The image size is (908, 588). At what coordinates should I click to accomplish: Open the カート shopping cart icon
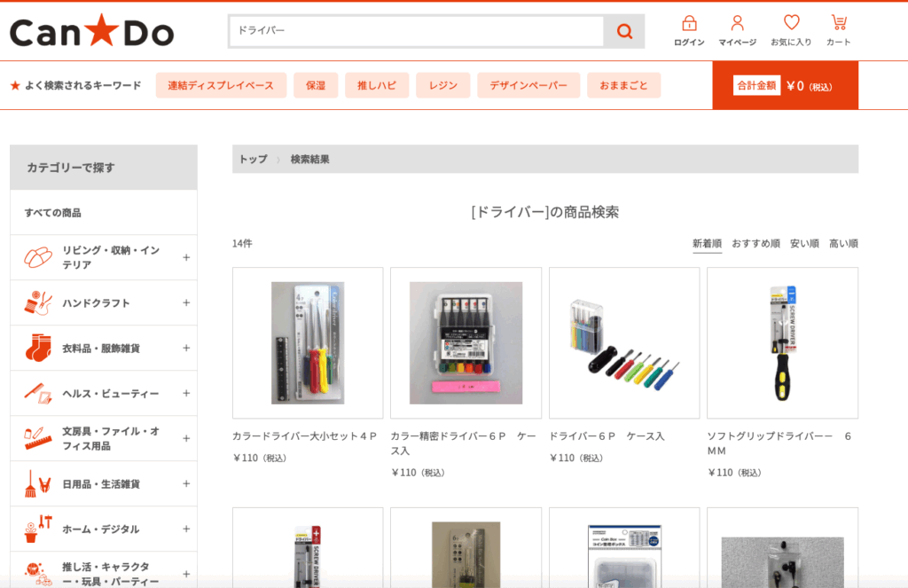(x=839, y=22)
